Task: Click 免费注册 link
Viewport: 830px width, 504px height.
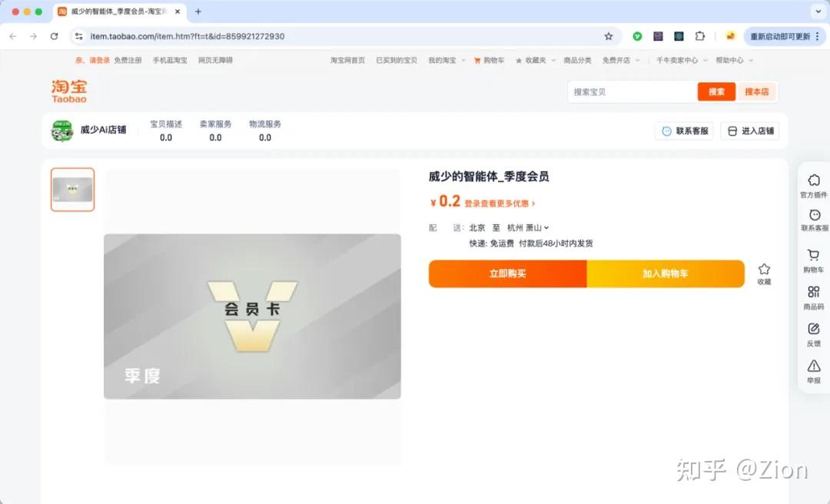Action: (128, 61)
